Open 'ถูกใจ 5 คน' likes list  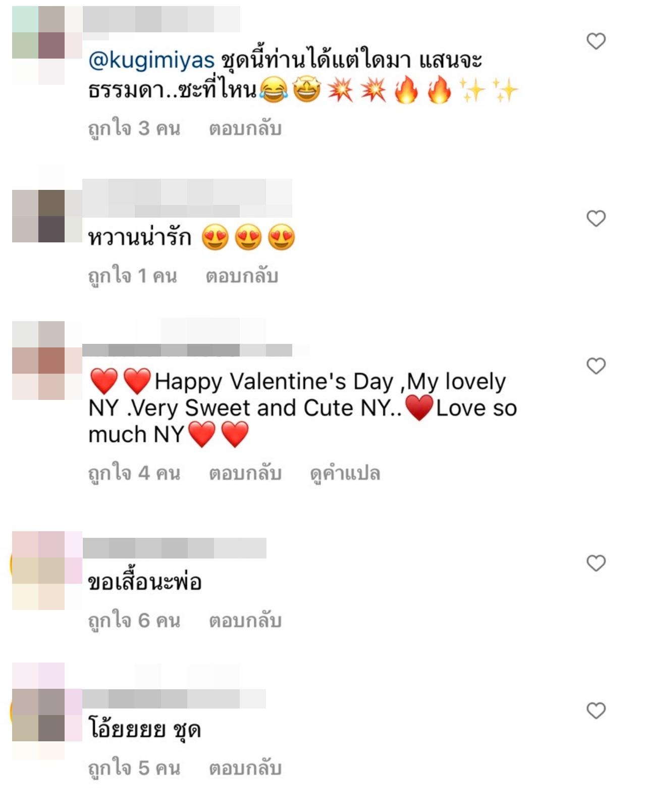pos(134,768)
